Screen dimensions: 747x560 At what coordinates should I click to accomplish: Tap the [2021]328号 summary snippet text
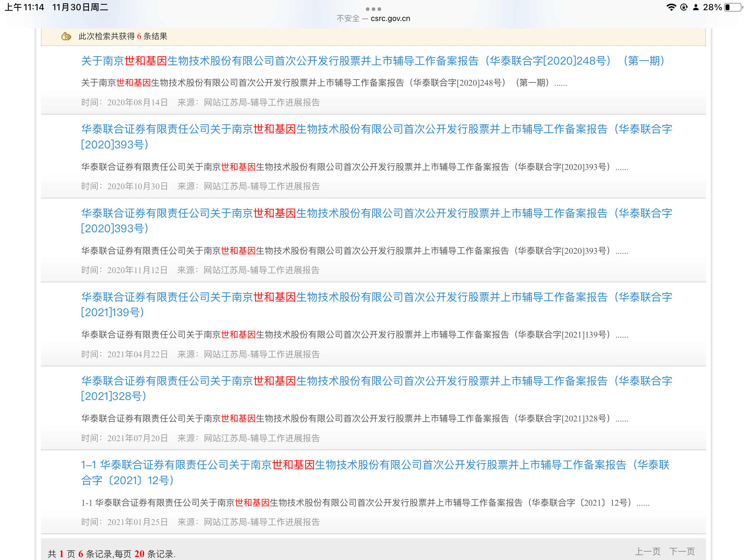click(354, 419)
